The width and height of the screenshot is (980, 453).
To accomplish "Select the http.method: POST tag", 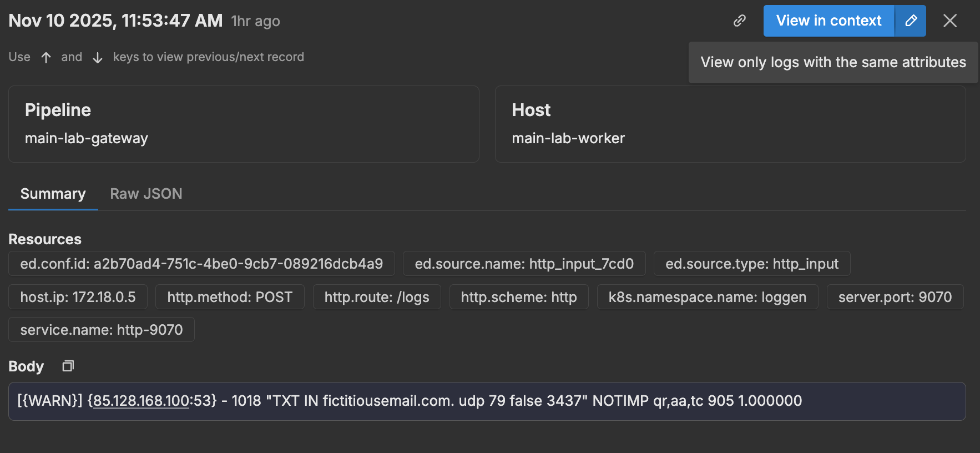I will (x=230, y=297).
